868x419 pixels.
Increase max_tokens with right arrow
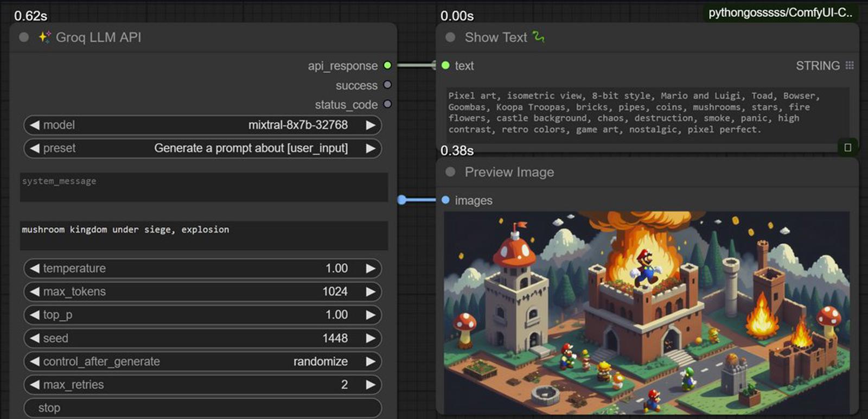371,291
